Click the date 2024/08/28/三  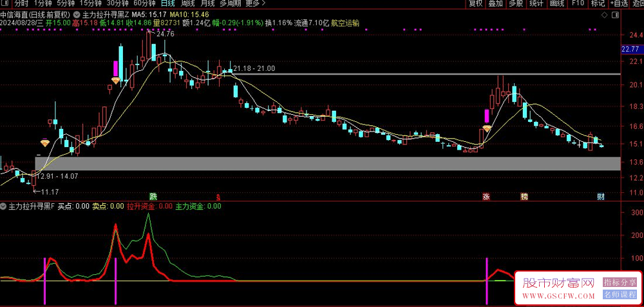click(x=21, y=23)
